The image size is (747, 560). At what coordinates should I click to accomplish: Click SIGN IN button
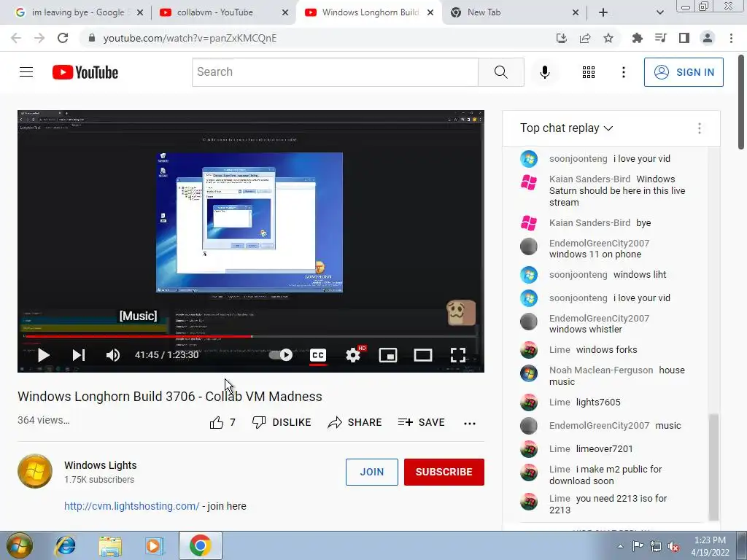click(x=684, y=72)
